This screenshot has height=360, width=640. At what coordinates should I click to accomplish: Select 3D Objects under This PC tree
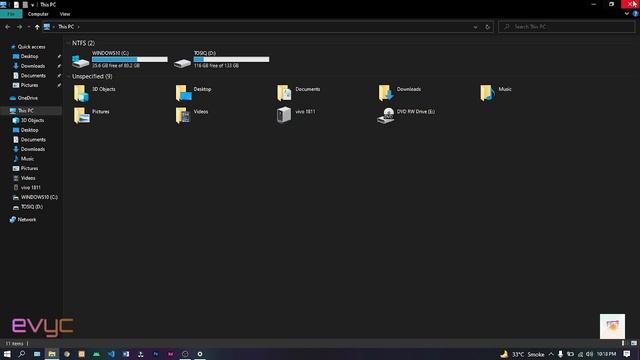click(32, 120)
